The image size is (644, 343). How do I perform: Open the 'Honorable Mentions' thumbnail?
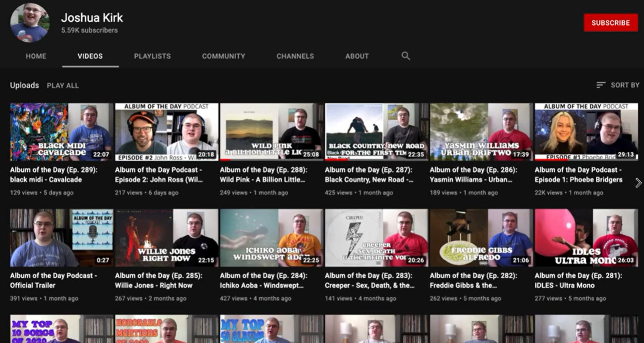point(167,329)
